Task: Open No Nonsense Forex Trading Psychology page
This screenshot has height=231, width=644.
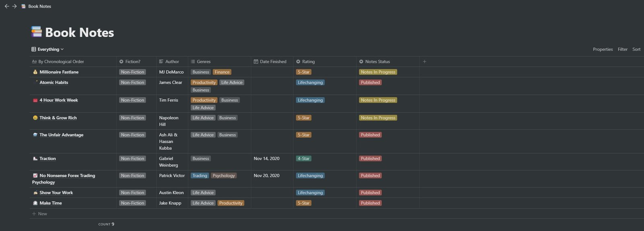Action: [64, 179]
